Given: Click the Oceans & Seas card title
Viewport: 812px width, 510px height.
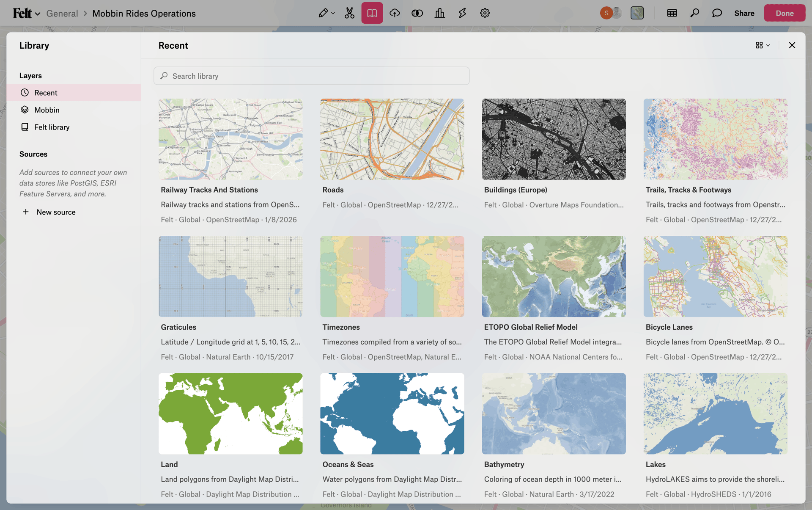Looking at the screenshot, I should click(348, 464).
